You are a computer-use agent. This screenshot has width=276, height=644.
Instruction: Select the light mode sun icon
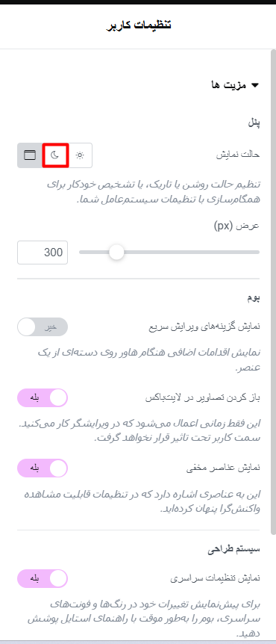pyautogui.click(x=80, y=155)
